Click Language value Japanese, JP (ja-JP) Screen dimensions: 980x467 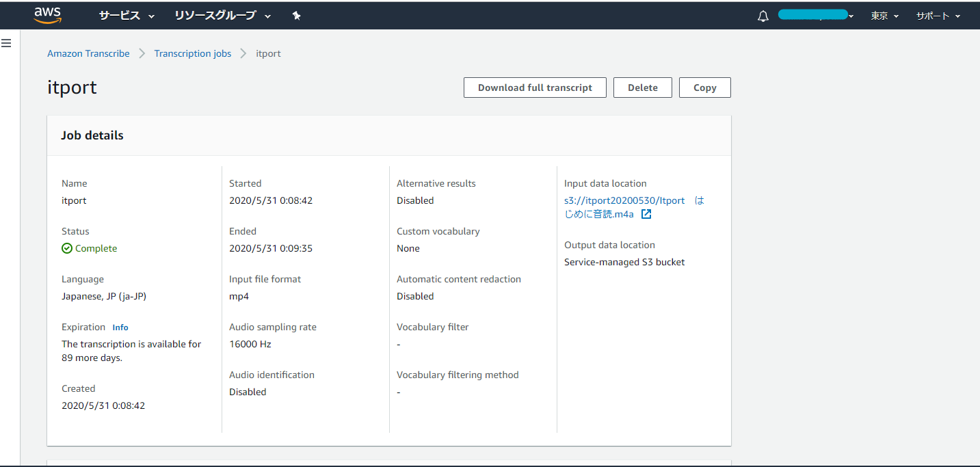(x=104, y=296)
